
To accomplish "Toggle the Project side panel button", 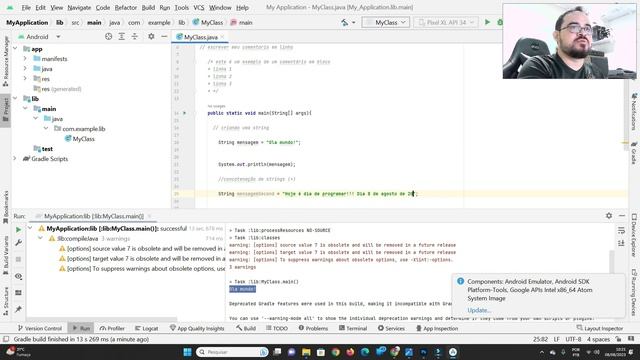I will tap(6, 109).
